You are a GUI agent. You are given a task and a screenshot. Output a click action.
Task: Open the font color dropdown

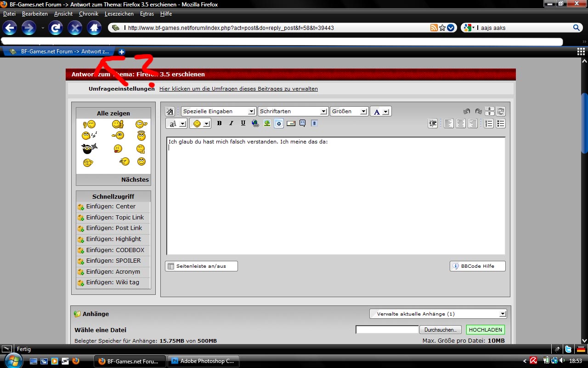[x=381, y=111]
